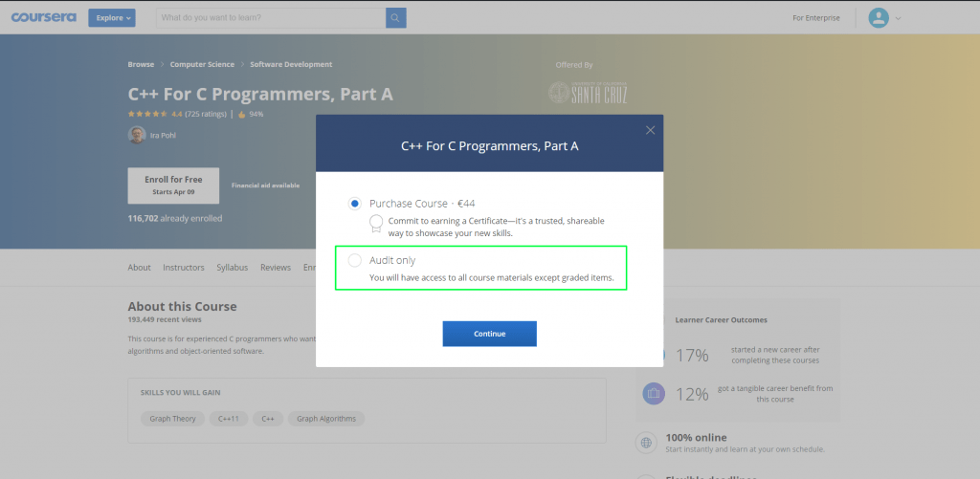980x479 pixels.
Task: Switch to the Instructors tab
Action: (x=184, y=268)
